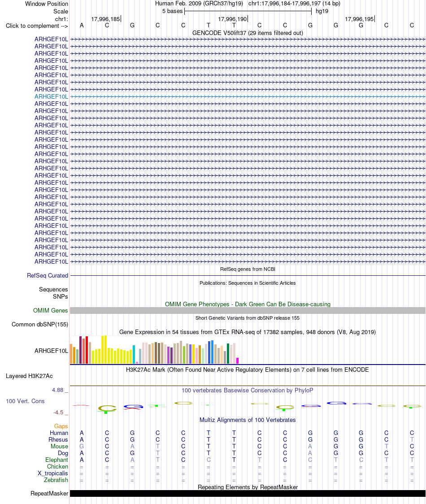Click the chr1:17,996,184-17,996,197 (14 bp) position text
The height and width of the screenshot is (504, 426).
pyautogui.click(x=294, y=4)
